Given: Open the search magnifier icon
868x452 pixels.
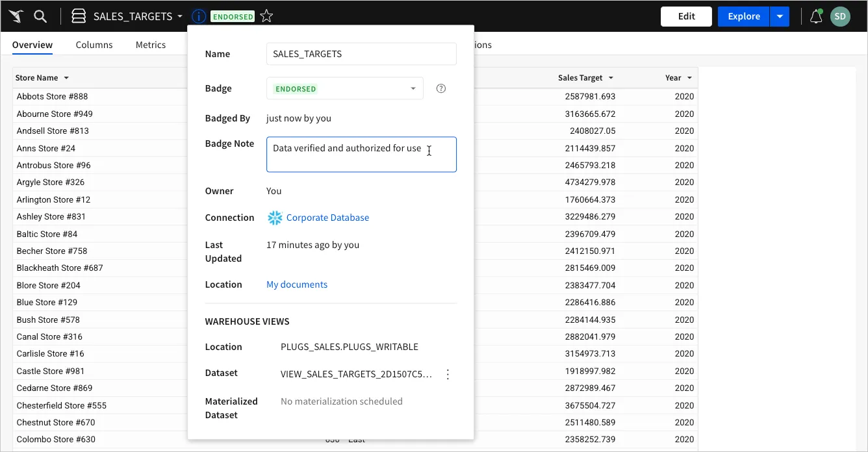Looking at the screenshot, I should pyautogui.click(x=40, y=16).
